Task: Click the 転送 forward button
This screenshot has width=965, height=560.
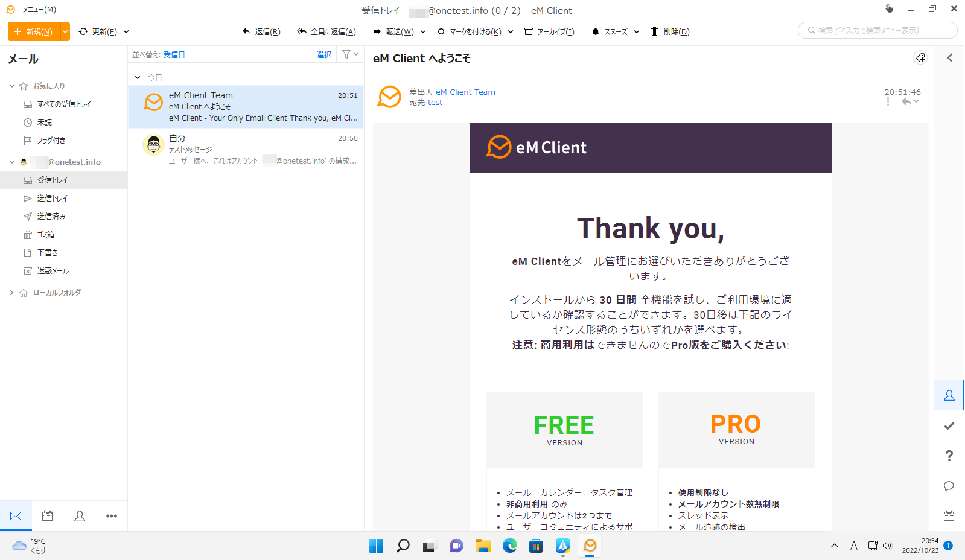Action: click(393, 31)
